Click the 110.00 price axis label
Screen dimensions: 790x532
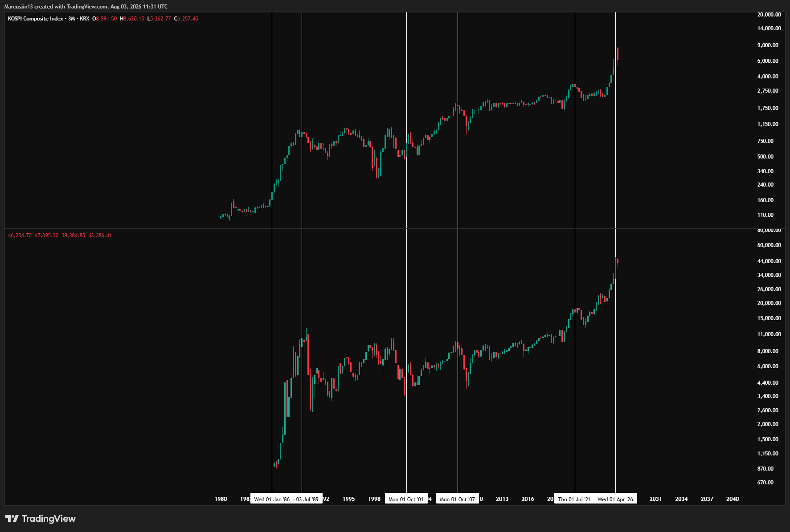pos(766,215)
